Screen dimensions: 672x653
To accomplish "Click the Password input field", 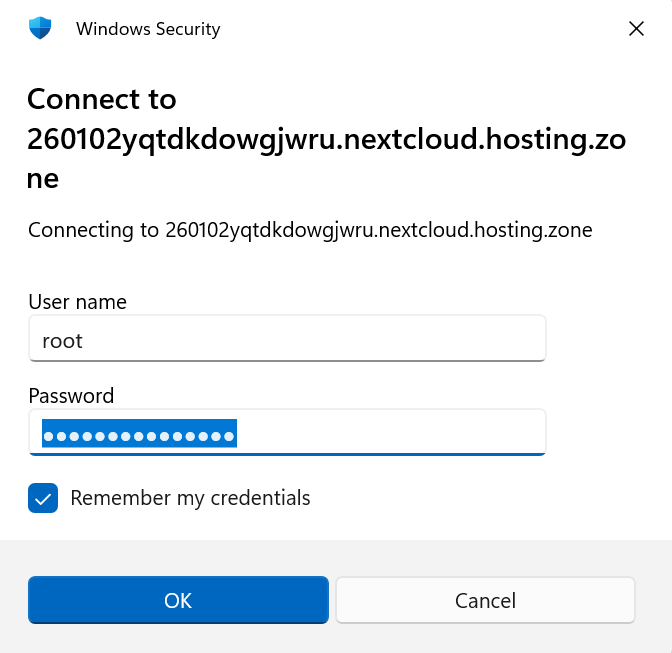I will [287, 432].
